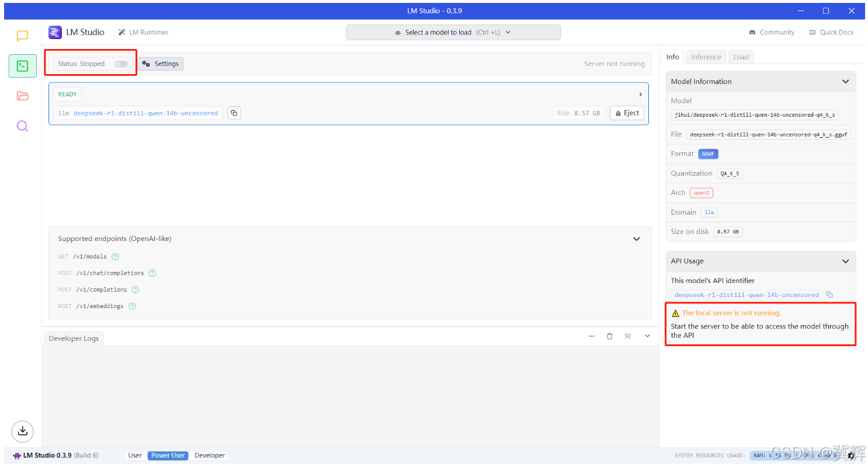
Task: Click the .gguf File name value
Action: coord(768,135)
